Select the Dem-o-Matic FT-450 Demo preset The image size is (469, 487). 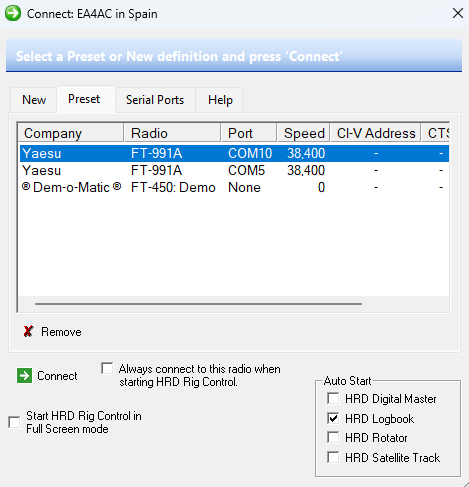[234, 187]
